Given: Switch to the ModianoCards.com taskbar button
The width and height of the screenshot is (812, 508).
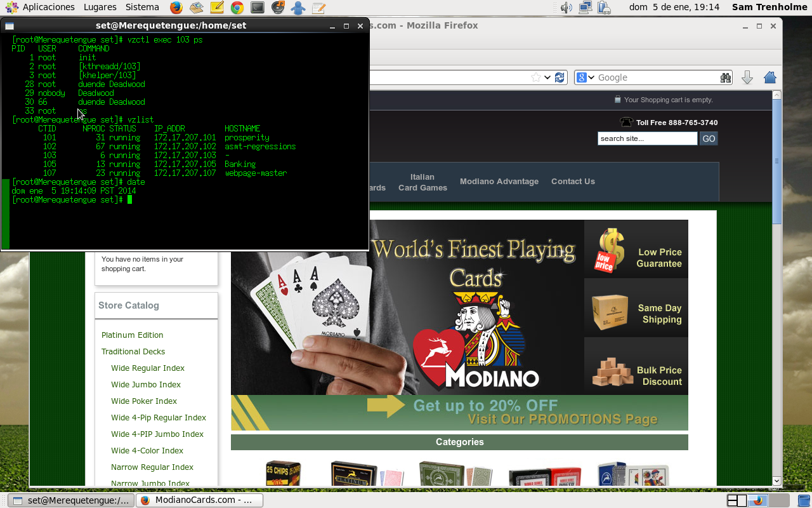Looking at the screenshot, I should point(199,500).
